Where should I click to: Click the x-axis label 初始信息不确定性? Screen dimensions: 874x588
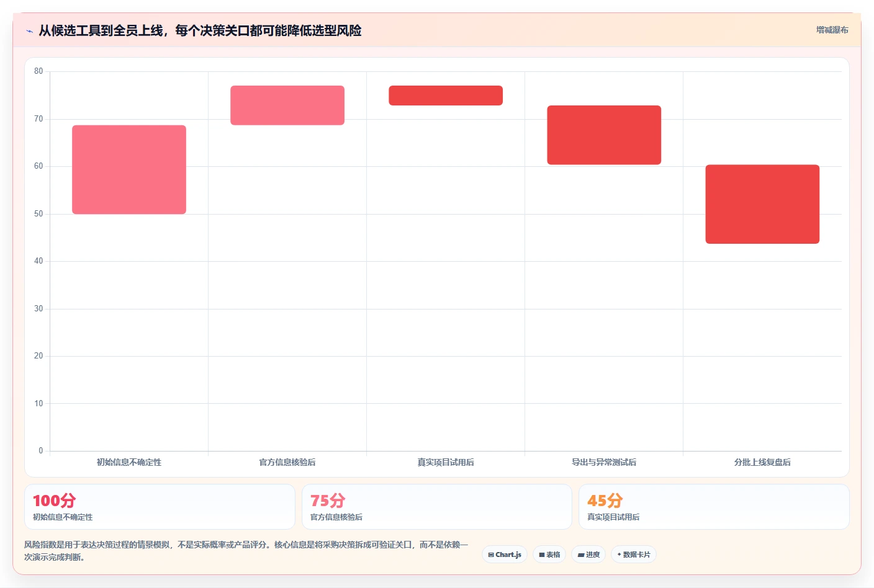[x=129, y=462]
